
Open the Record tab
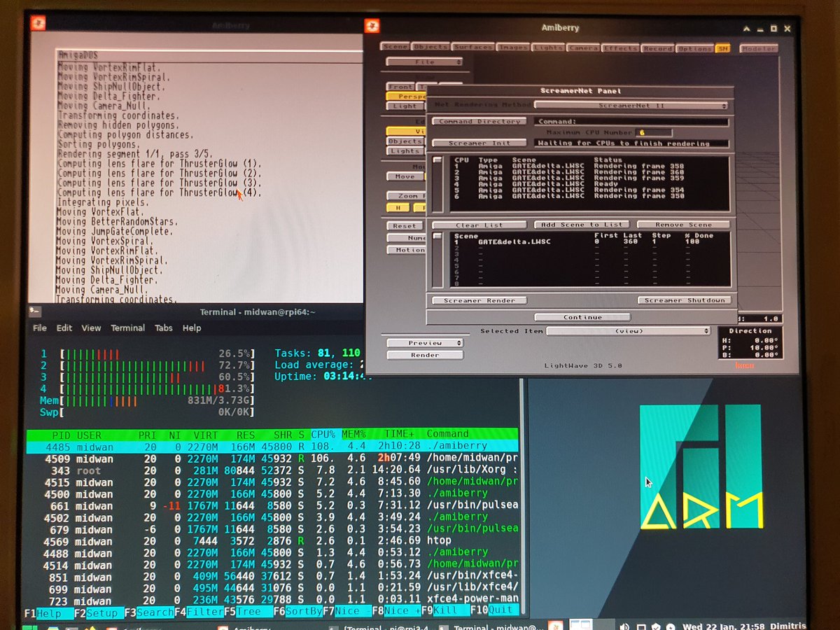(x=657, y=48)
